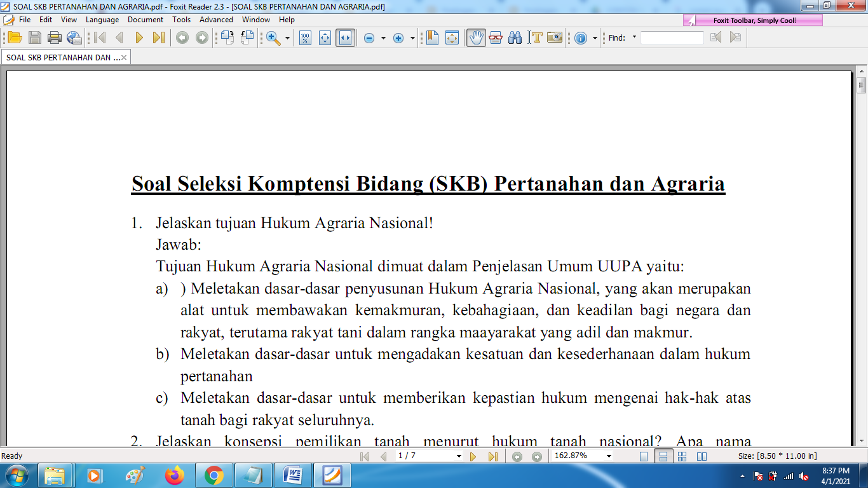
Task: Save the document with the floppy icon
Action: 35,37
